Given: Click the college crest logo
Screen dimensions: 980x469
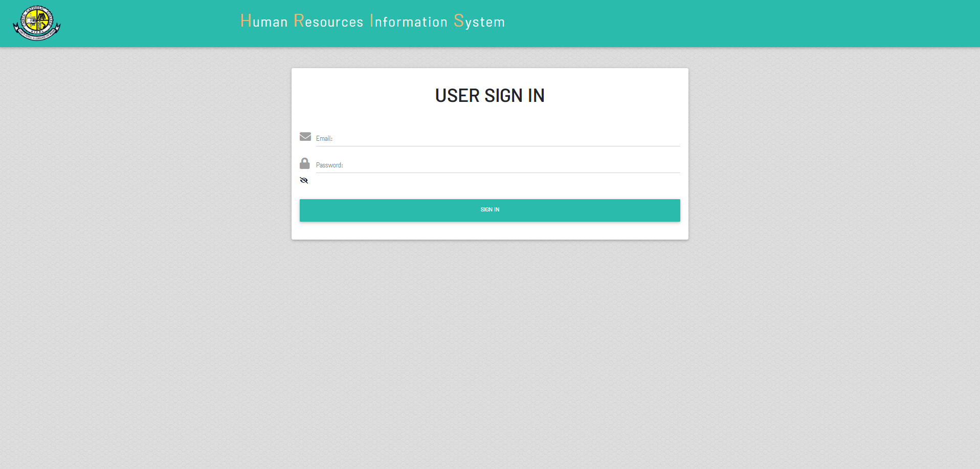Looking at the screenshot, I should point(37,23).
